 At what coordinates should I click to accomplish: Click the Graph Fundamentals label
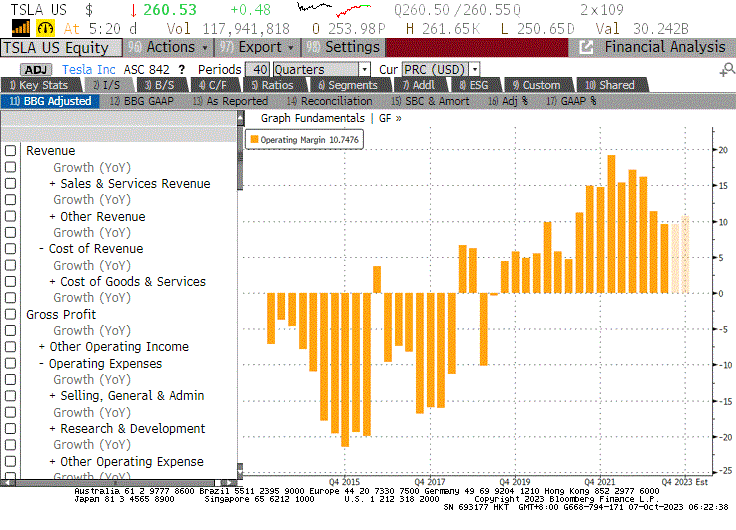(313, 118)
